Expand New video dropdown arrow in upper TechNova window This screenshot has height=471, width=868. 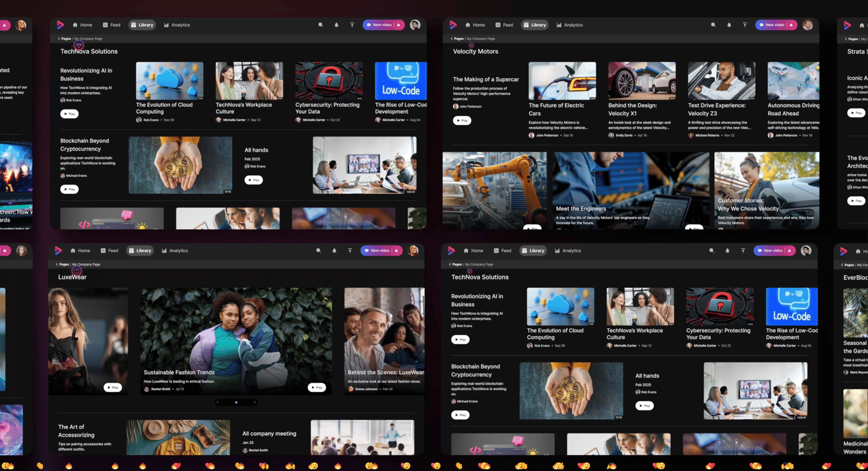click(x=399, y=25)
